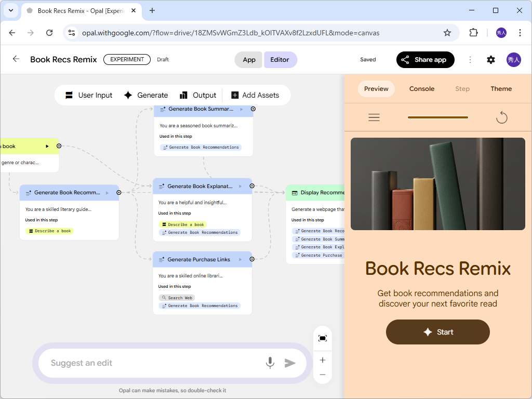Click the output port of Generate Purchase Links node

coord(252,259)
